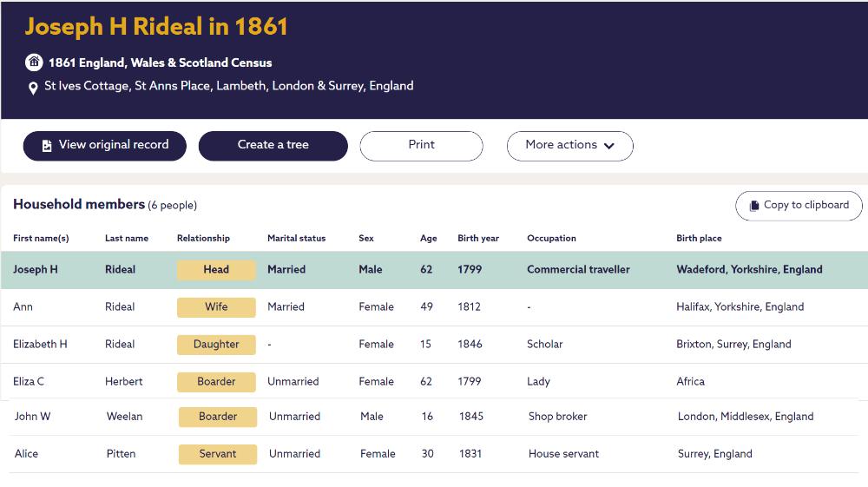
Task: Select Eliza C Herbert's household row
Action: coord(434,382)
